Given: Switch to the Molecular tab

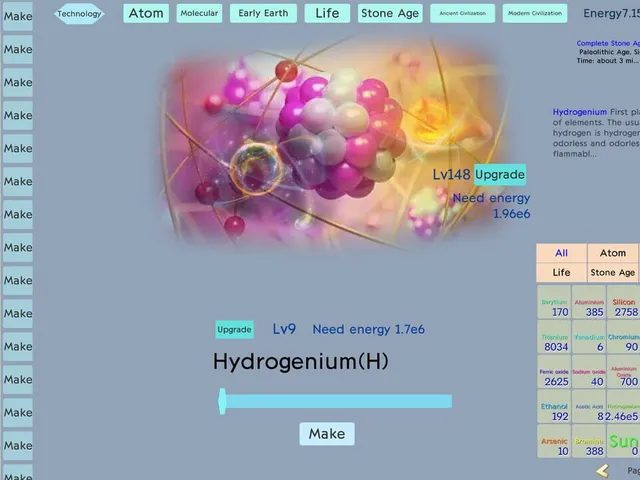Looking at the screenshot, I should pyautogui.click(x=199, y=13).
